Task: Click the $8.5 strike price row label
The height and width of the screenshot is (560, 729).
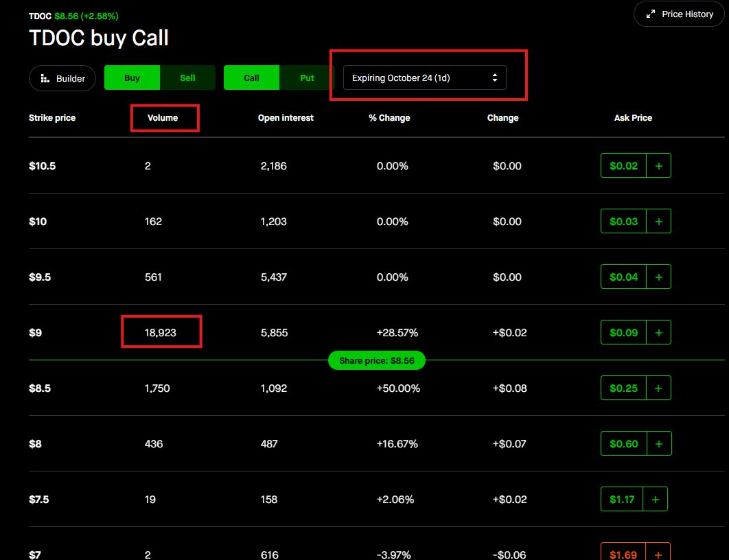Action: (x=40, y=388)
